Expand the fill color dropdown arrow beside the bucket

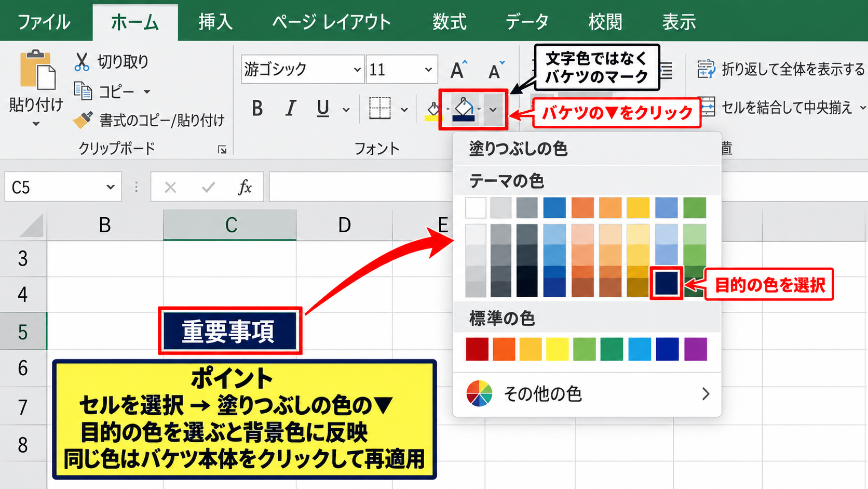point(493,110)
